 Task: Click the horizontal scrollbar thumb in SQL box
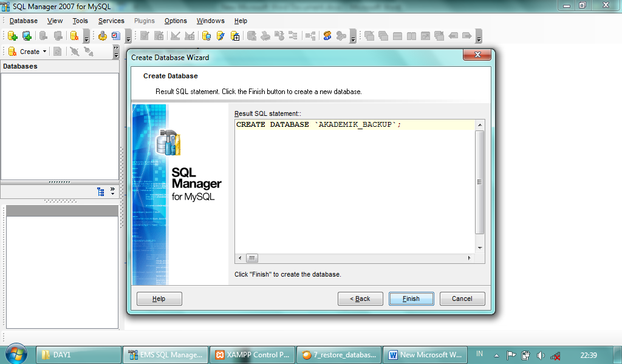[252, 258]
